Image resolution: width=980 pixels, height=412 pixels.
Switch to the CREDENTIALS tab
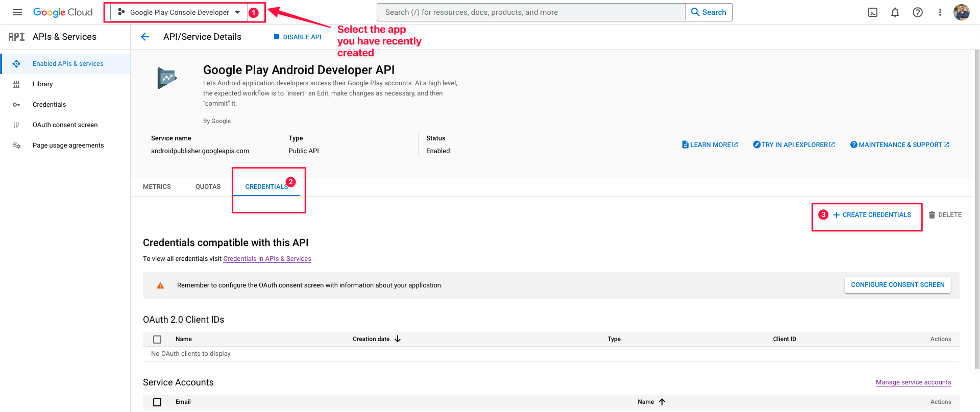pyautogui.click(x=266, y=187)
